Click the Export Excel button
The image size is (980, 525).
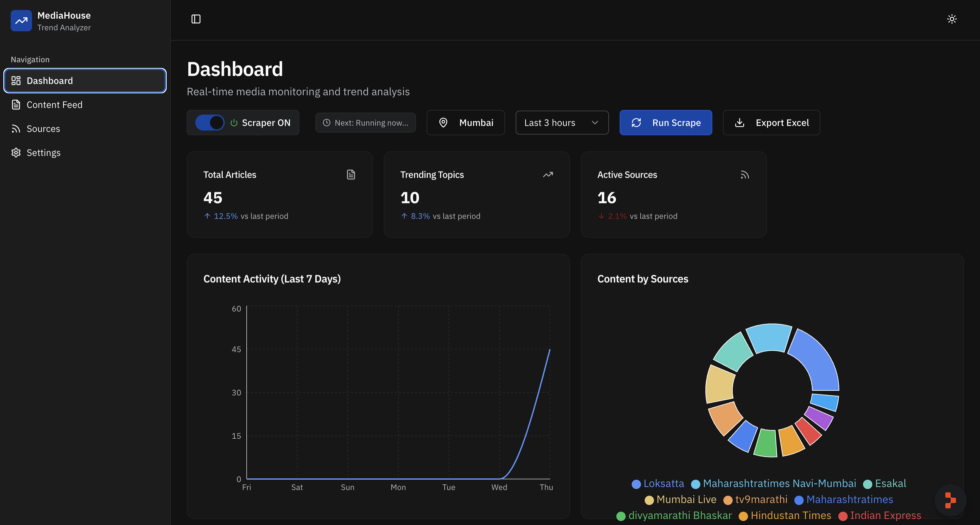(771, 123)
